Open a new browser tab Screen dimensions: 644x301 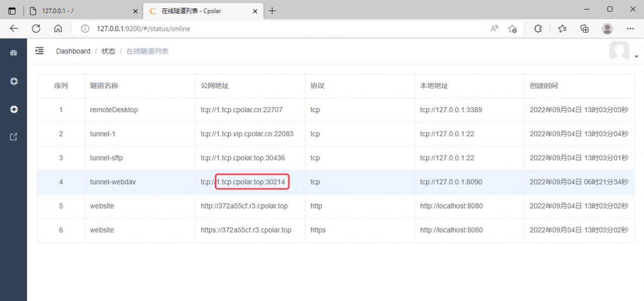pos(272,11)
